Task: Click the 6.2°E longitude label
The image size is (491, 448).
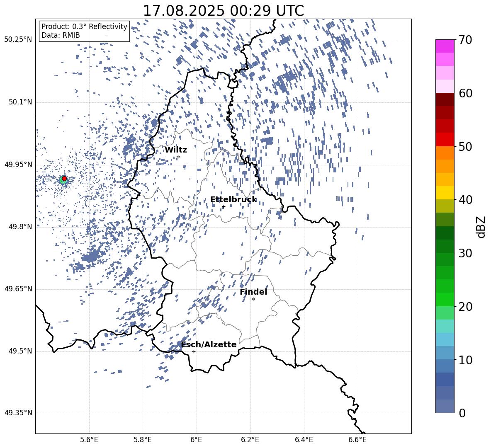Action: [x=250, y=440]
